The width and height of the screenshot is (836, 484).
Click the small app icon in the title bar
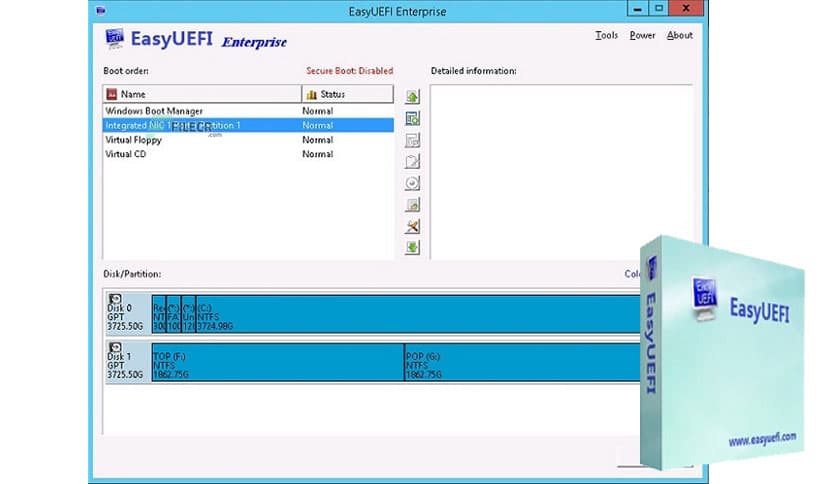coord(101,10)
